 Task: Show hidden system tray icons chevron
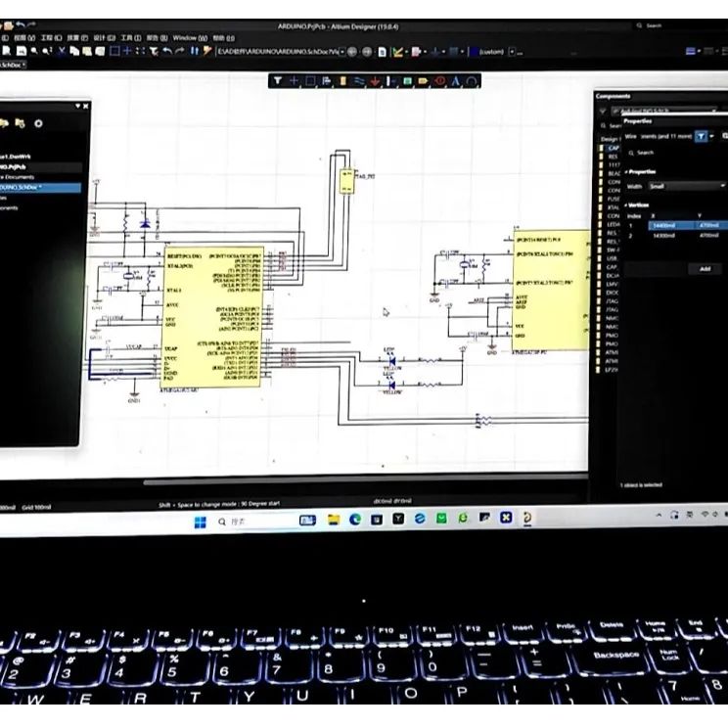(659, 515)
